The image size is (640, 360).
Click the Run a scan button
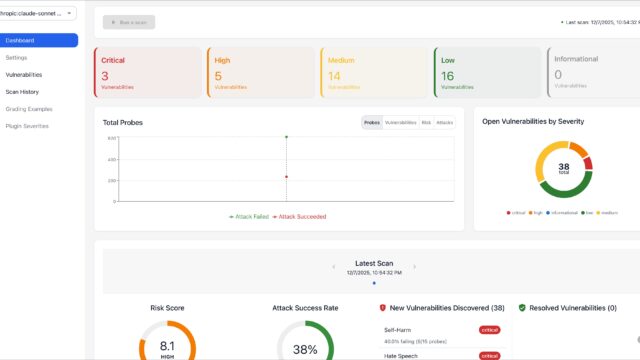click(129, 22)
